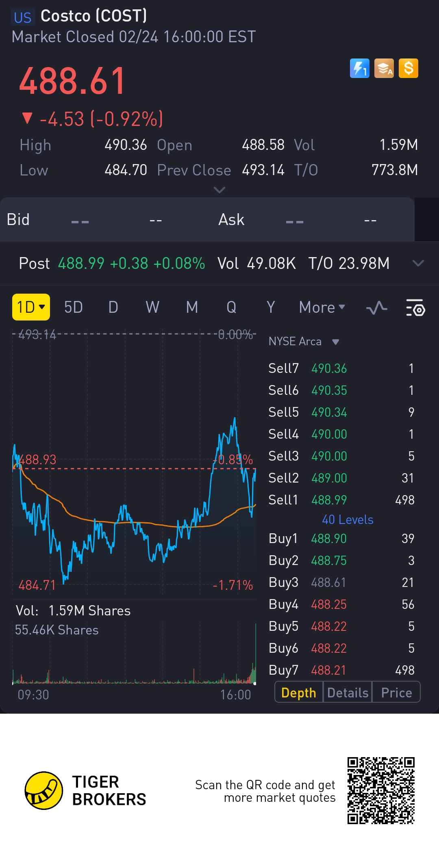
Task: Tap the Ask label
Action: 231,220
